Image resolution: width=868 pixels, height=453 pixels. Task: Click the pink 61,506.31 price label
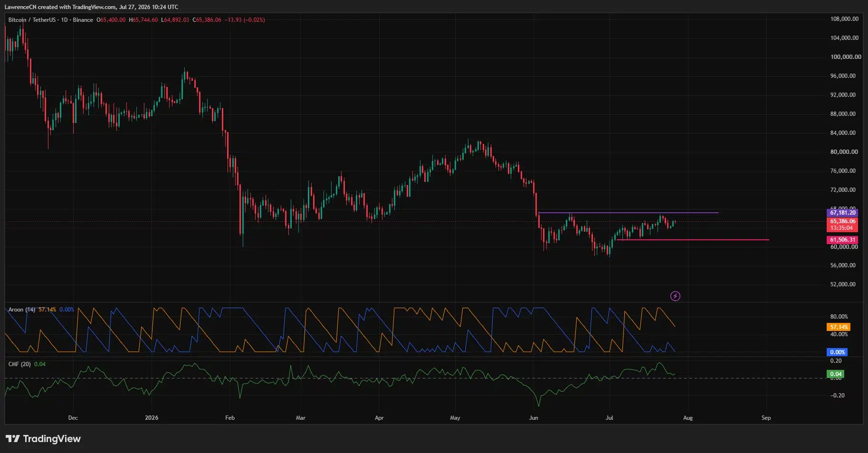click(842, 240)
